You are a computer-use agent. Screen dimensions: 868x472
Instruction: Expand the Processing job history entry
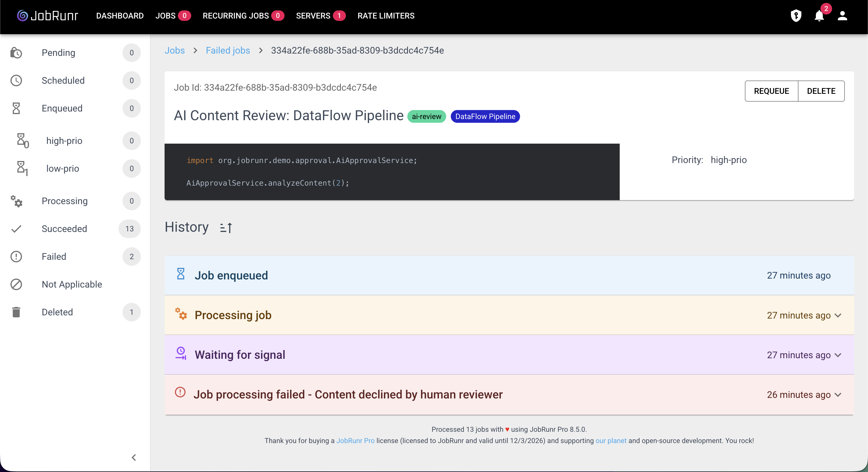point(838,315)
